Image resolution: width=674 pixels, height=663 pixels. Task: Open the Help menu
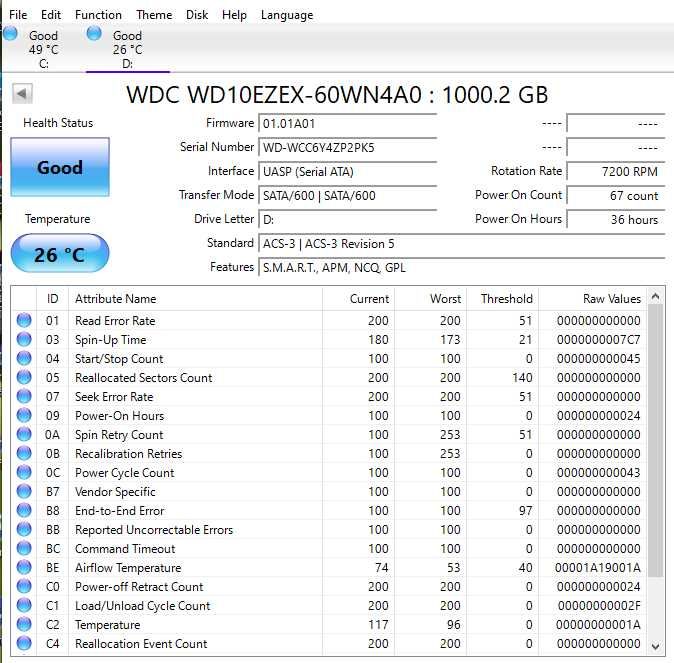234,15
